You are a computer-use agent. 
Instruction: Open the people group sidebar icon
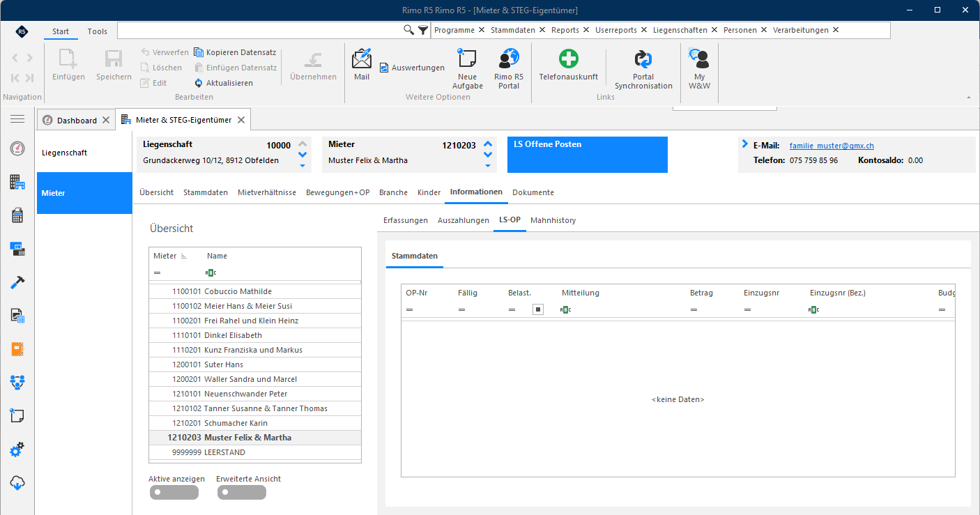[17, 383]
